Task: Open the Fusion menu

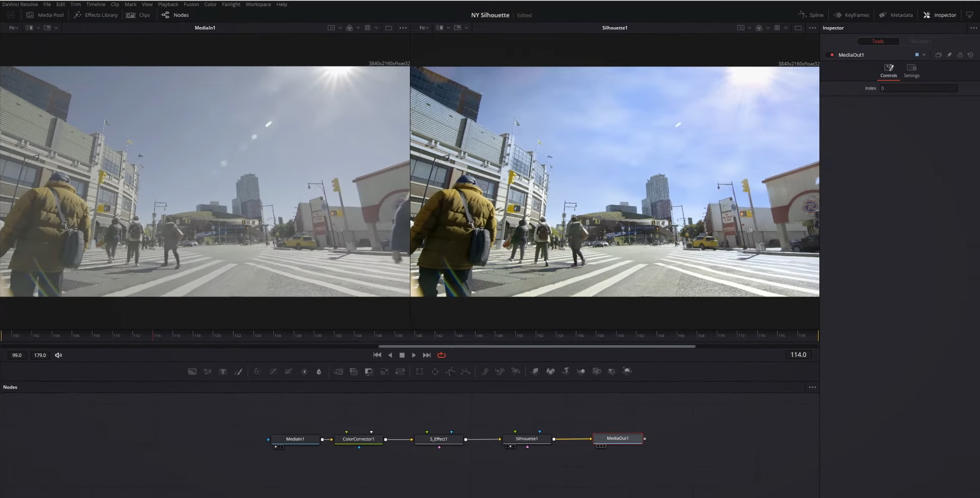Action: (x=191, y=4)
